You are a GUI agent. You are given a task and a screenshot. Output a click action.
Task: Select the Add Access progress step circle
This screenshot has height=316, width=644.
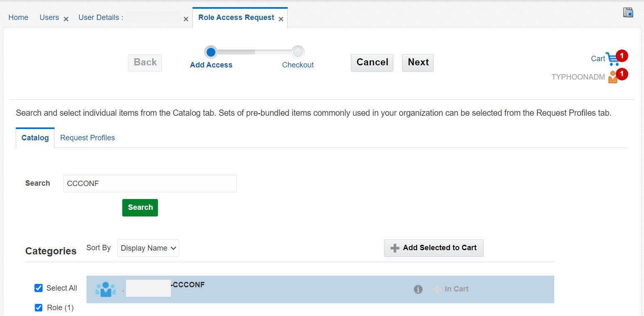pos(211,52)
